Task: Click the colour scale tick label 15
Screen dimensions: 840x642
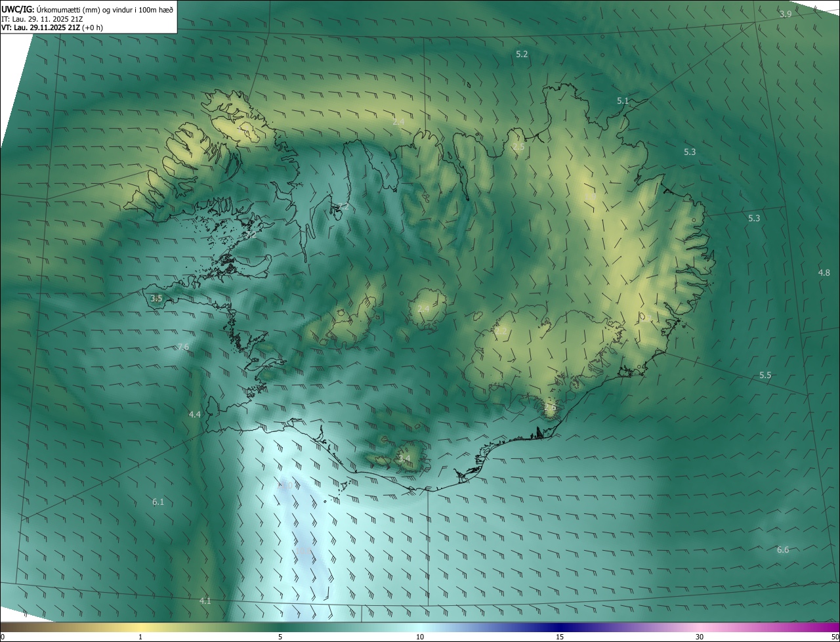Action: tap(560, 637)
